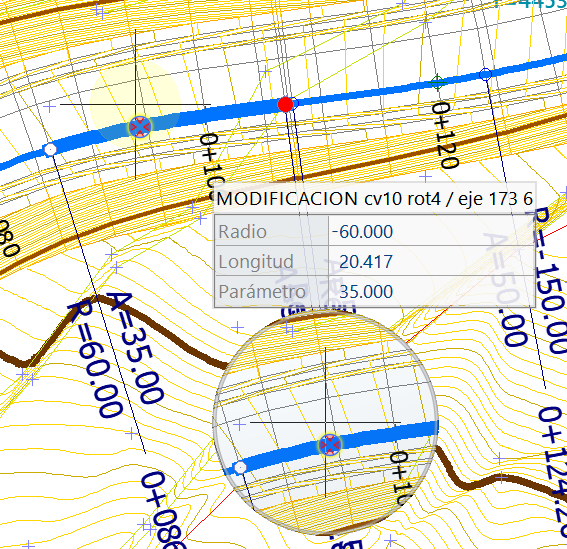The width and height of the screenshot is (567, 549).
Task: Click the MODIFICACION cv10 rot4 title text
Action: click(x=375, y=199)
